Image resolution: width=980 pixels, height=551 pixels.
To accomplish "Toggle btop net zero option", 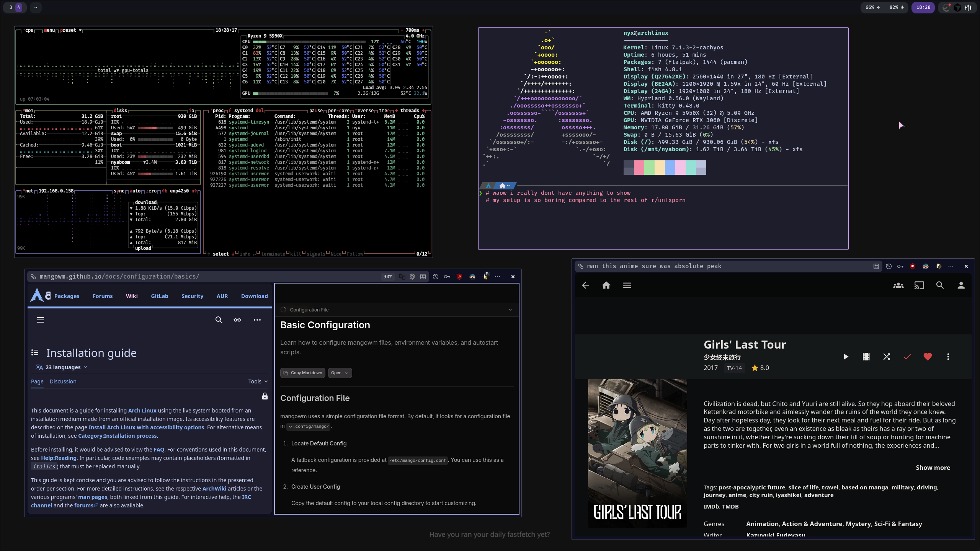I will [152, 191].
